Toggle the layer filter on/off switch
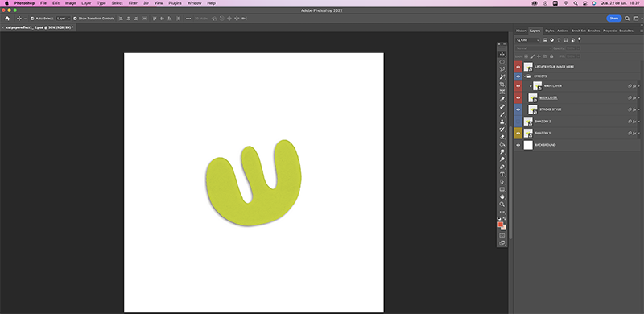Image resolution: width=644 pixels, height=314 pixels. click(580, 39)
